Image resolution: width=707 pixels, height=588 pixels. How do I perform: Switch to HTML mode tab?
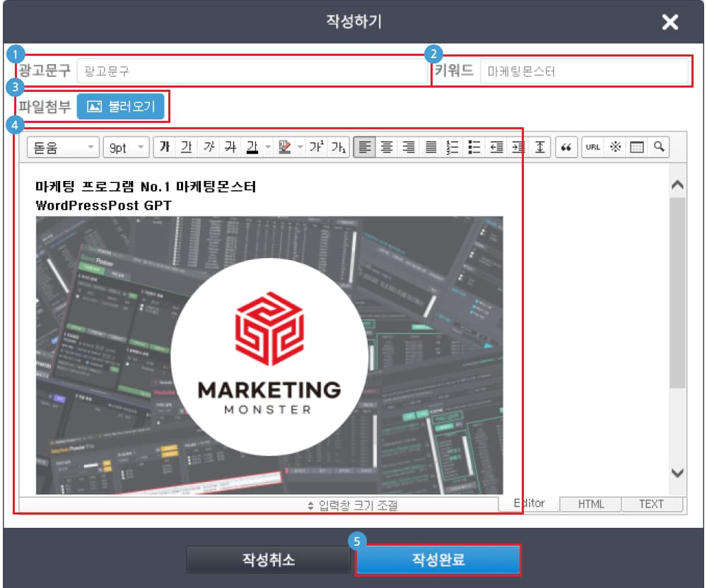tap(590, 504)
